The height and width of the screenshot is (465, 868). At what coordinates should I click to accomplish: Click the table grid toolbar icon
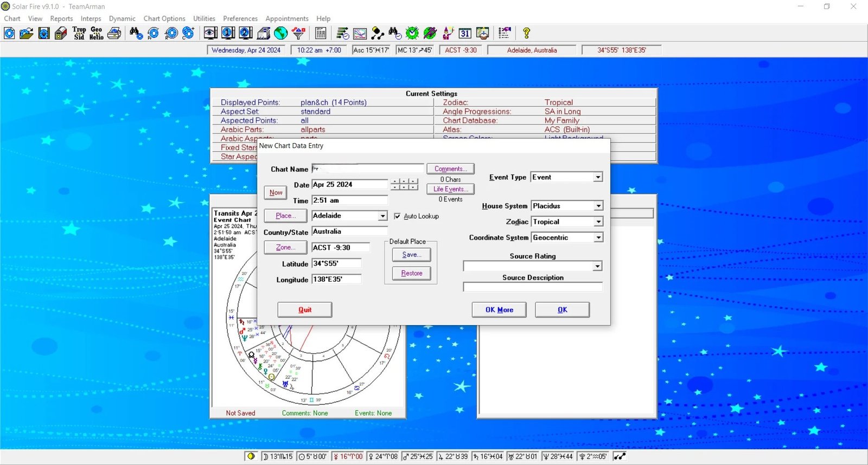point(321,34)
